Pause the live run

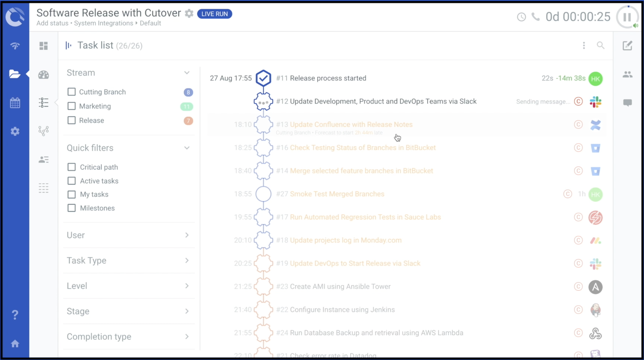pyautogui.click(x=627, y=17)
